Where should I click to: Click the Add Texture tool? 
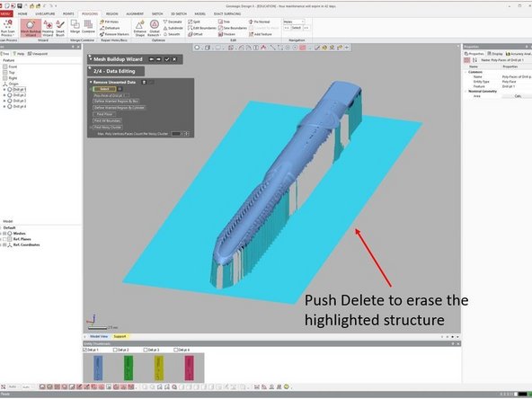click(x=261, y=34)
